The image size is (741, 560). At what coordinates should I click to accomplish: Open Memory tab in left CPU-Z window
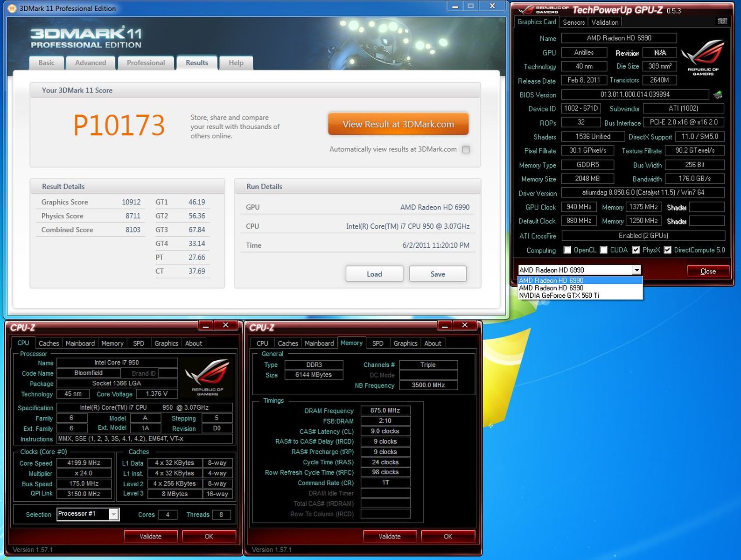point(112,343)
